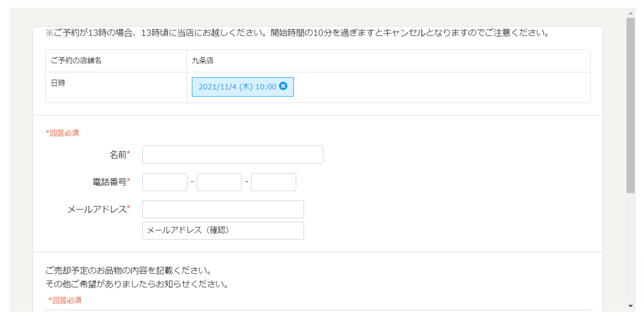Focus the 名前 text field
This screenshot has height=322, width=644.
[233, 155]
